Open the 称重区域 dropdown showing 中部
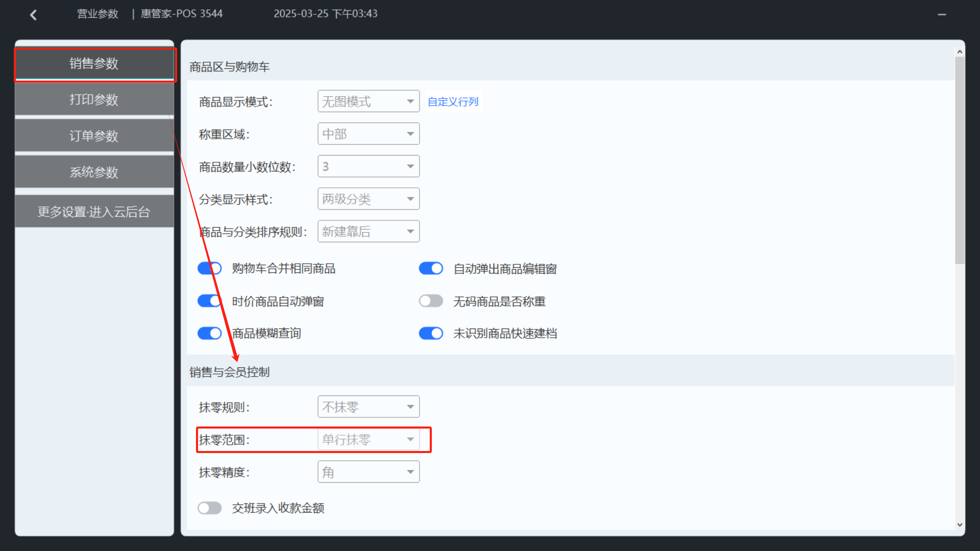 point(369,134)
